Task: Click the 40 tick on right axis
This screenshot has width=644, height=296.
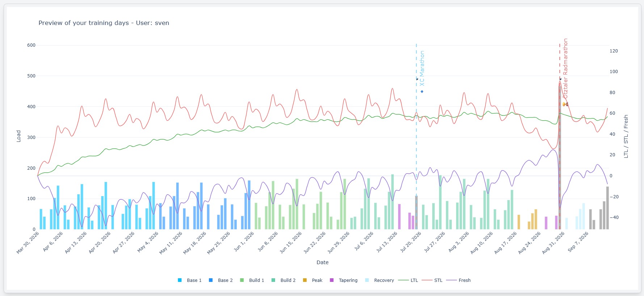Action: [x=612, y=134]
